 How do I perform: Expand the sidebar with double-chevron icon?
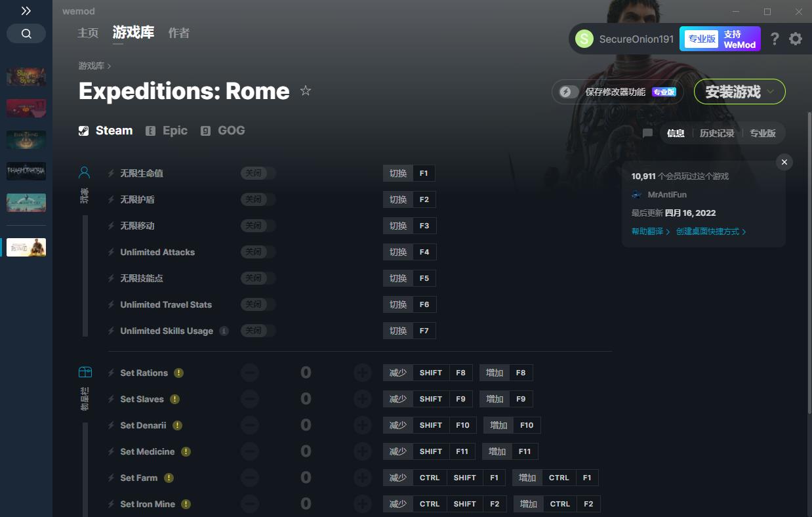click(x=26, y=11)
